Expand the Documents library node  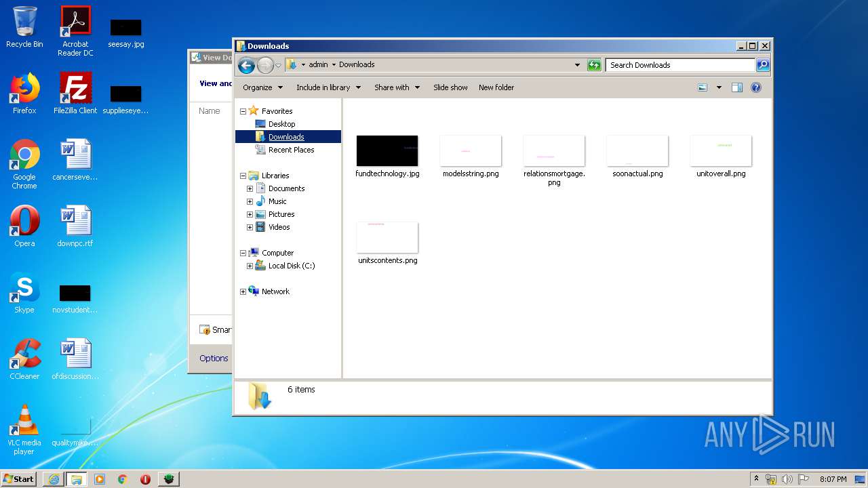pos(250,188)
